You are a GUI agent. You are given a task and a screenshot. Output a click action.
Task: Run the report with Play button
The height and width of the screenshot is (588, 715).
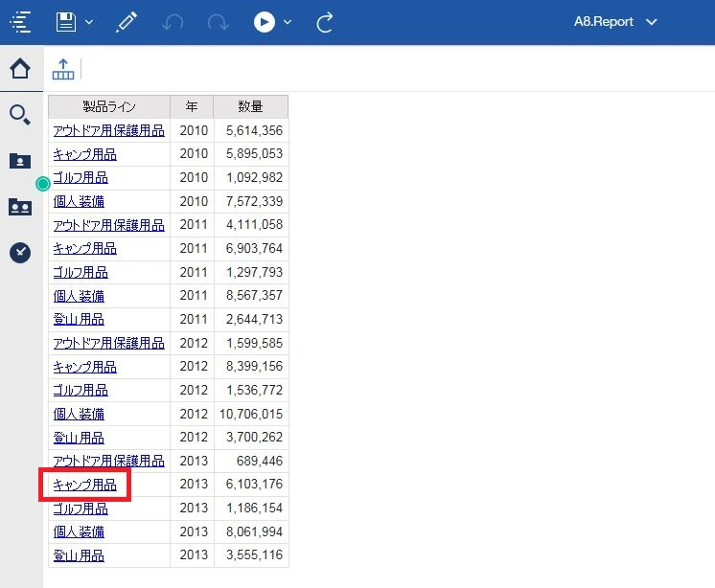tap(265, 22)
